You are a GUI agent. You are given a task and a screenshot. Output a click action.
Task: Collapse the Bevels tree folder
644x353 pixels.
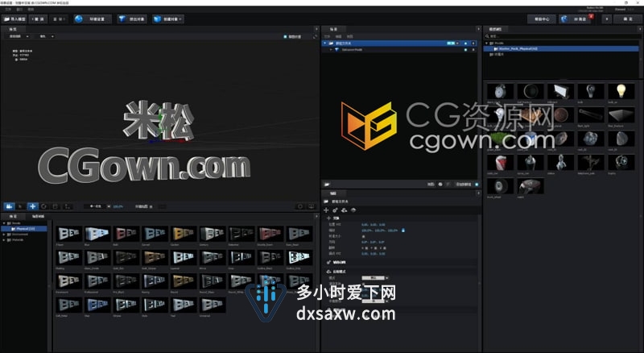[x=4, y=223]
